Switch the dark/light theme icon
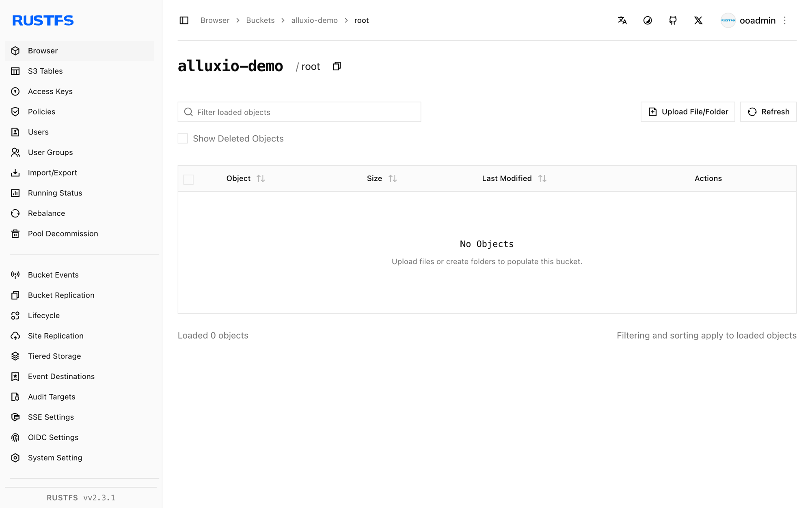Viewport: 812px width, 508px height. pyautogui.click(x=648, y=20)
